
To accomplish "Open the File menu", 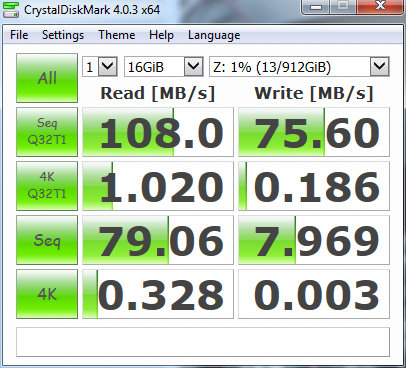I will (x=19, y=35).
